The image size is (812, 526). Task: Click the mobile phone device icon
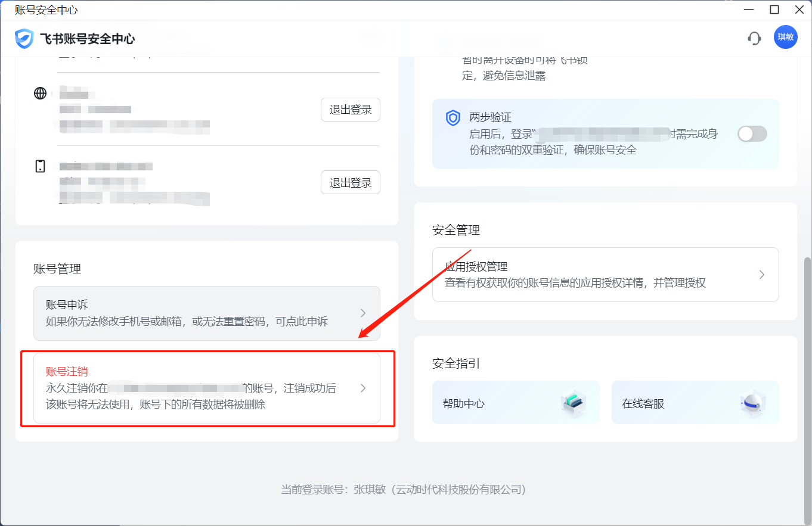(39, 166)
